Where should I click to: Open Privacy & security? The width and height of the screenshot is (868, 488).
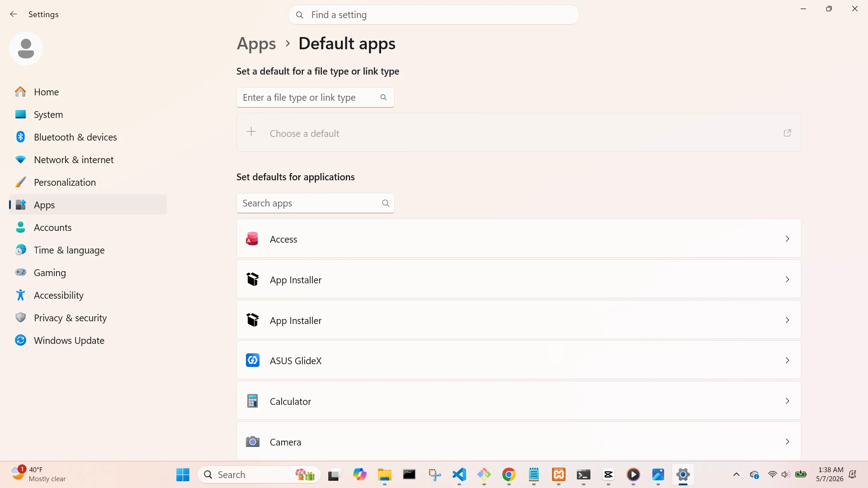[x=88, y=318]
